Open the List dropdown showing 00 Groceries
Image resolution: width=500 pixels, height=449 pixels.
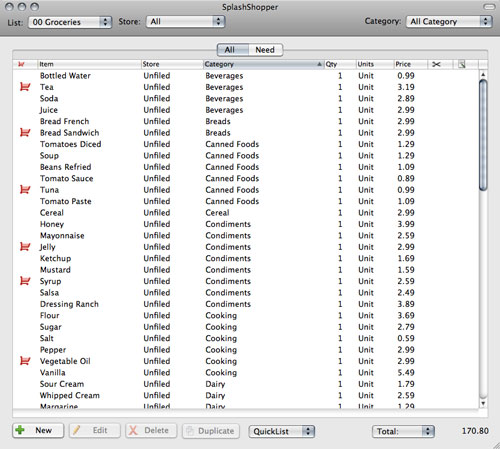pyautogui.click(x=70, y=22)
